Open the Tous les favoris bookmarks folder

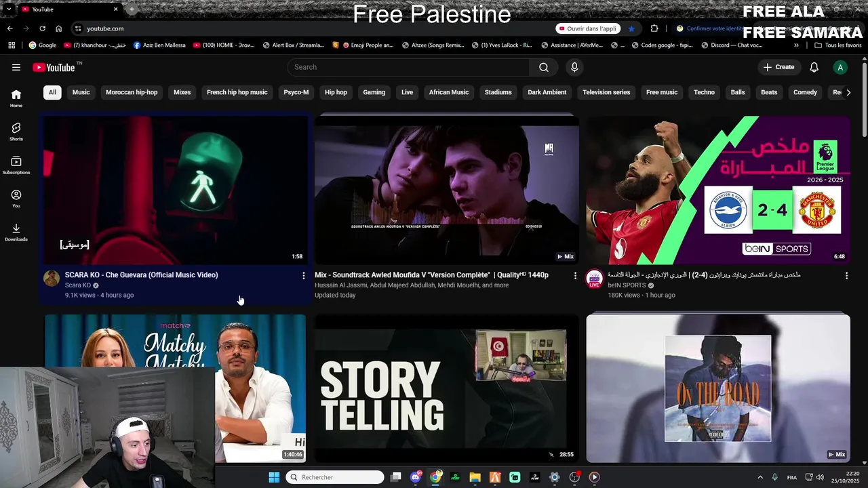[837, 45]
